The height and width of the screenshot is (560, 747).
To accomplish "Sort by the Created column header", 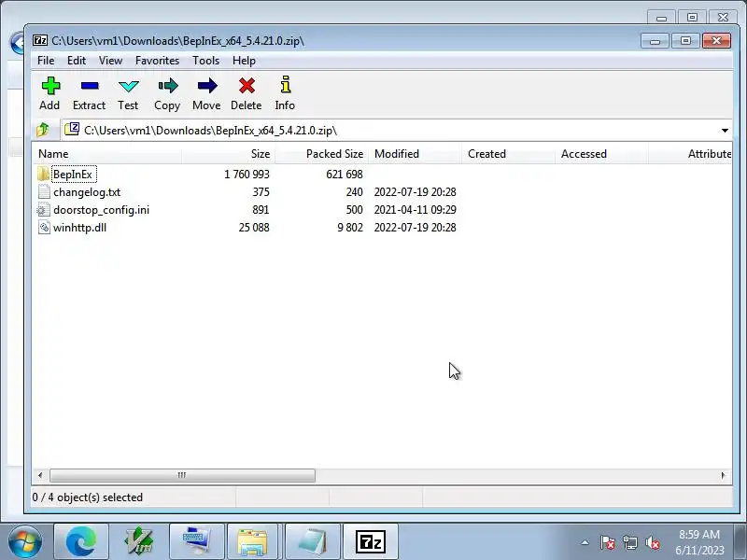I will (x=509, y=154).
